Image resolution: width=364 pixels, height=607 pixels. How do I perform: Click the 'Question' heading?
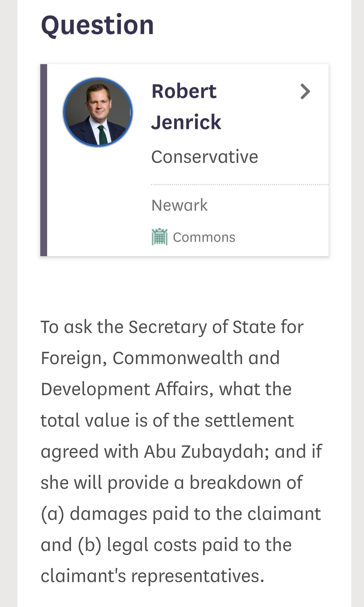pos(97,25)
